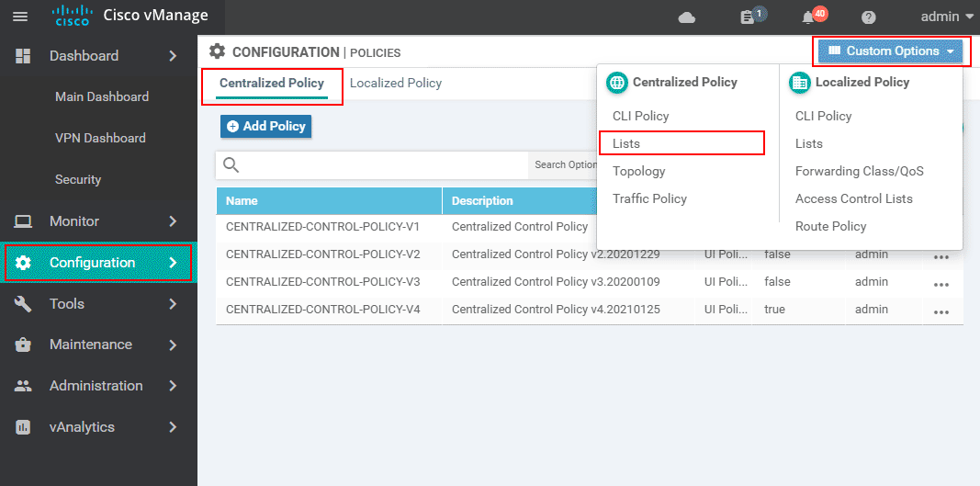Click the Maintenance toolbox icon

[24, 345]
